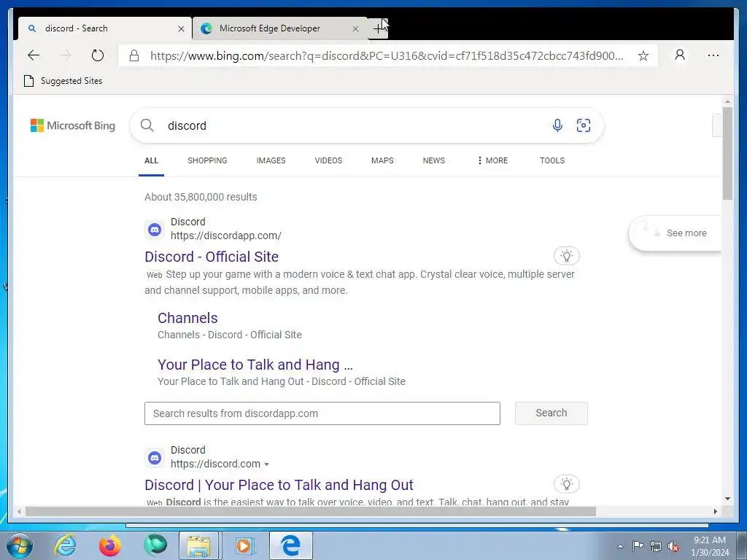Start voice search with microphone icon

pos(557,125)
